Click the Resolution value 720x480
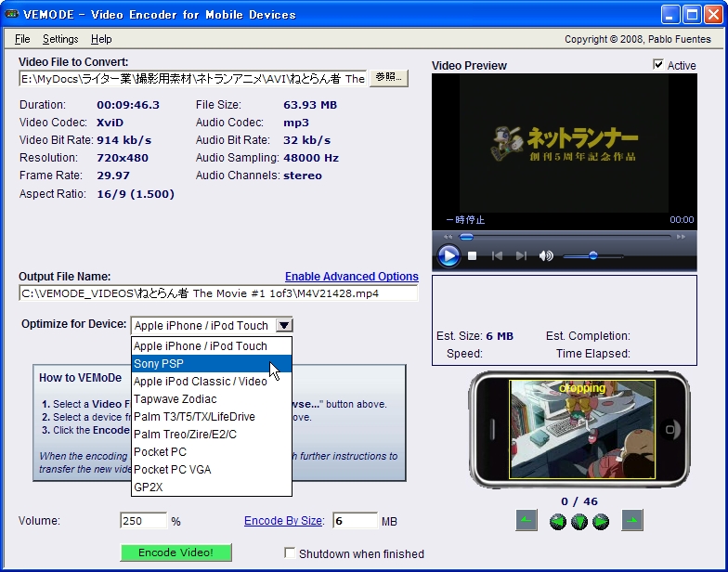This screenshot has height=572, width=728. (123, 158)
